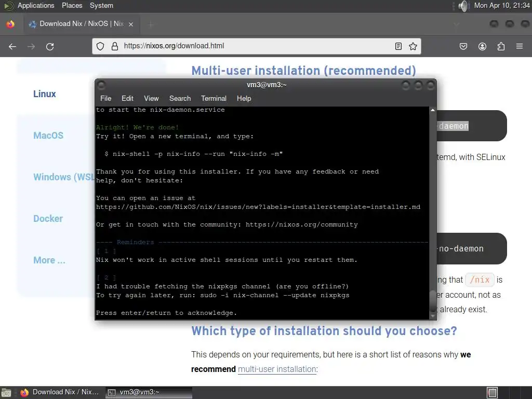This screenshot has width=532, height=399.
Task: Open the Firefox extensions puzzle icon
Action: point(501,46)
